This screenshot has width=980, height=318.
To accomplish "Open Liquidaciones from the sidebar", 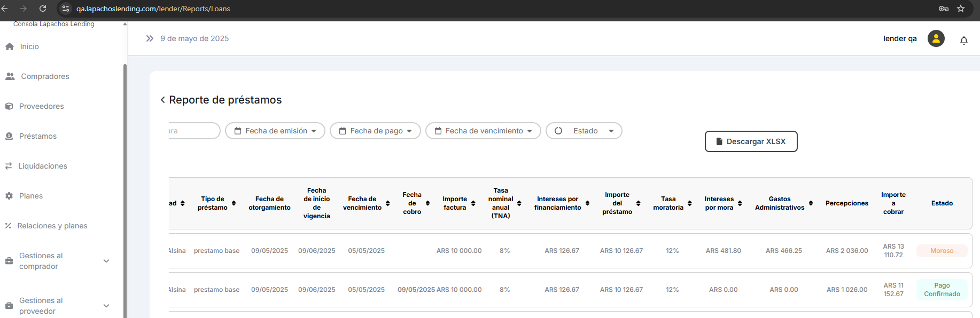I will [42, 166].
